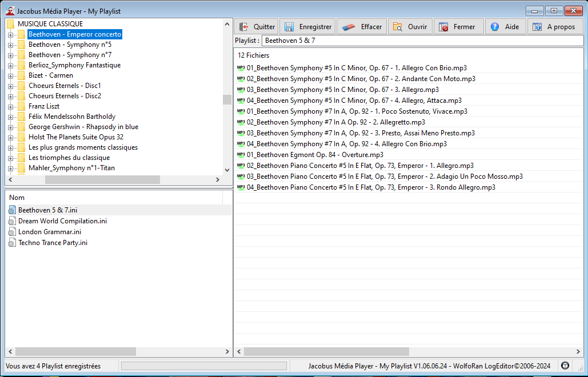Open Dream World Compilation.ini playlist
Image resolution: width=588 pixels, height=377 pixels.
62,221
